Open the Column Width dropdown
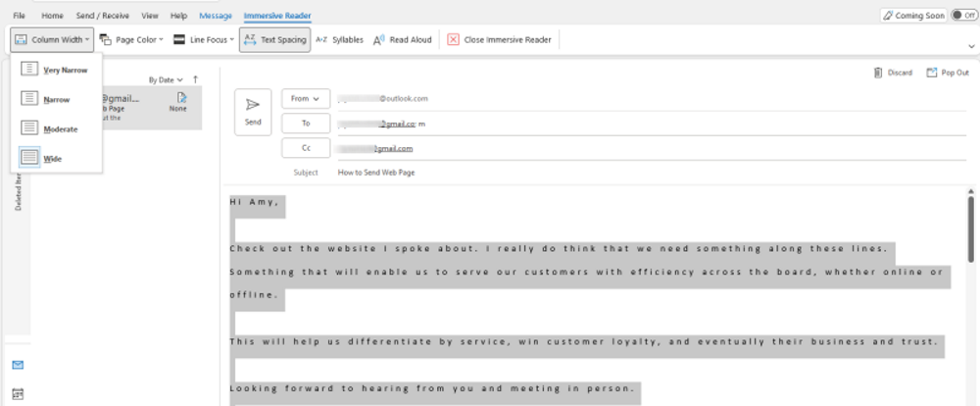 [52, 39]
